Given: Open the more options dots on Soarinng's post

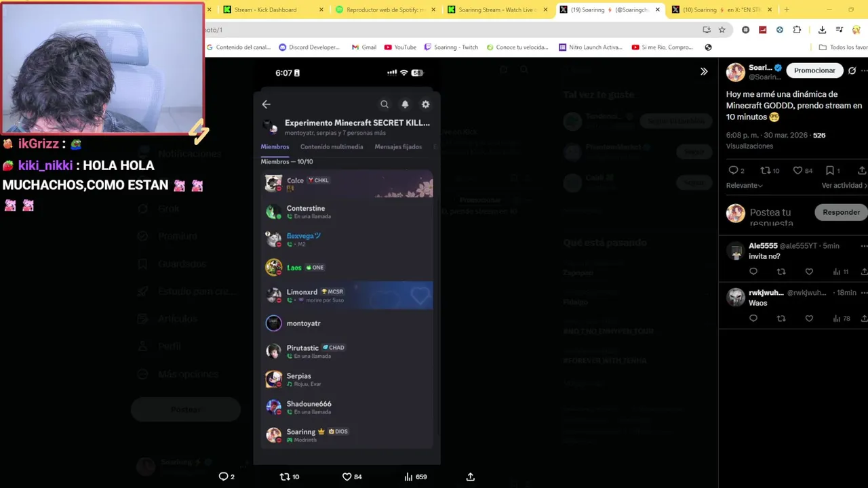Looking at the screenshot, I should click(864, 70).
